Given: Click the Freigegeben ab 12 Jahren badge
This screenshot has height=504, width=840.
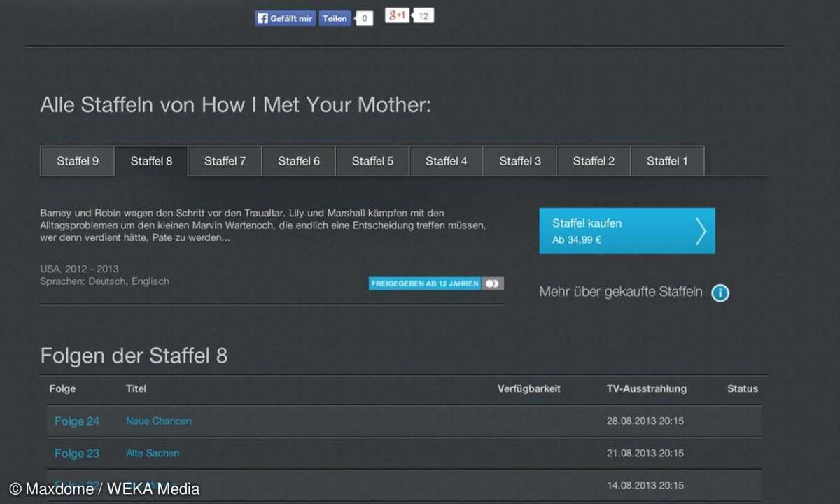Looking at the screenshot, I should point(437,283).
